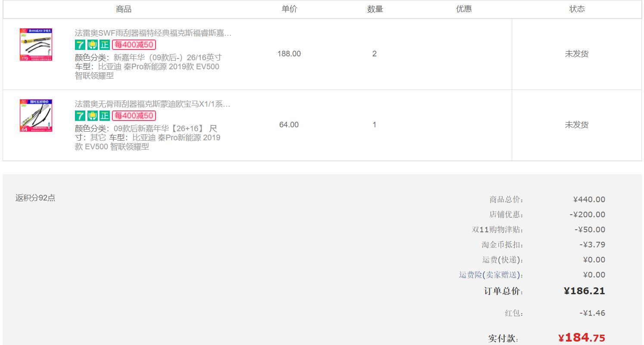
Task: Click the yellow shield guarantee icon on SWF item
Action: (x=92, y=45)
